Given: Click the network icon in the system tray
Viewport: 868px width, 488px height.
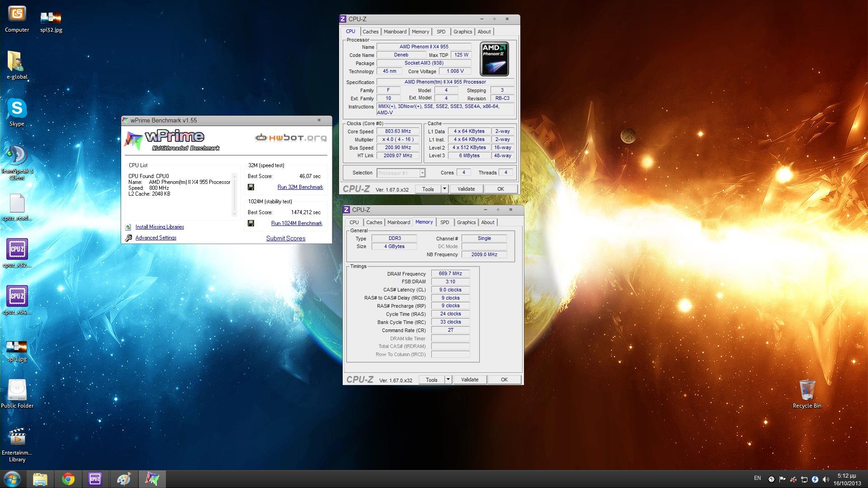Looking at the screenshot, I should [804, 479].
